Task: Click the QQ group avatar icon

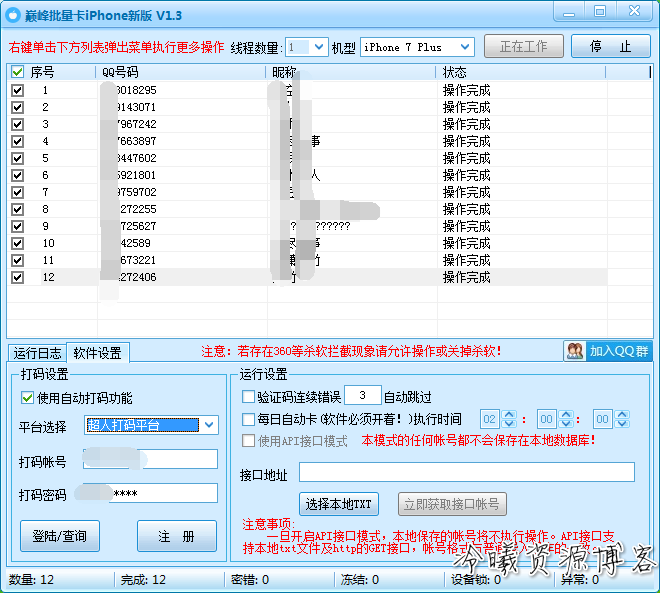Action: click(x=575, y=351)
